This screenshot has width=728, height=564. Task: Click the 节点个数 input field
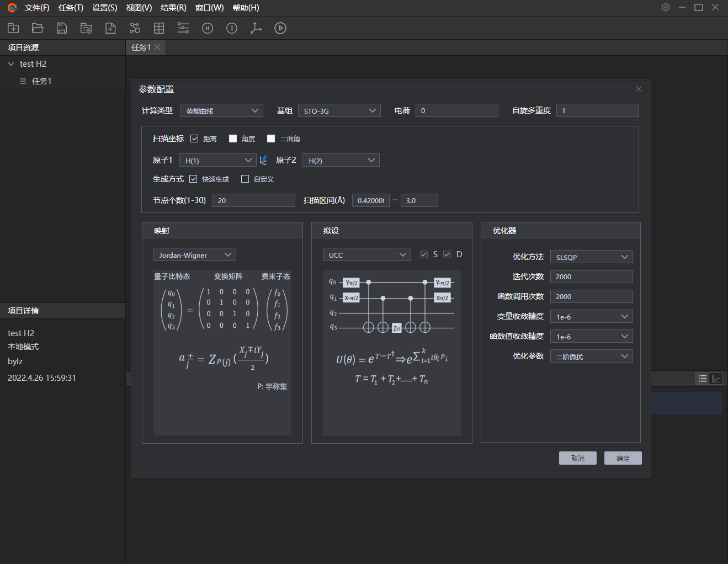pos(254,200)
